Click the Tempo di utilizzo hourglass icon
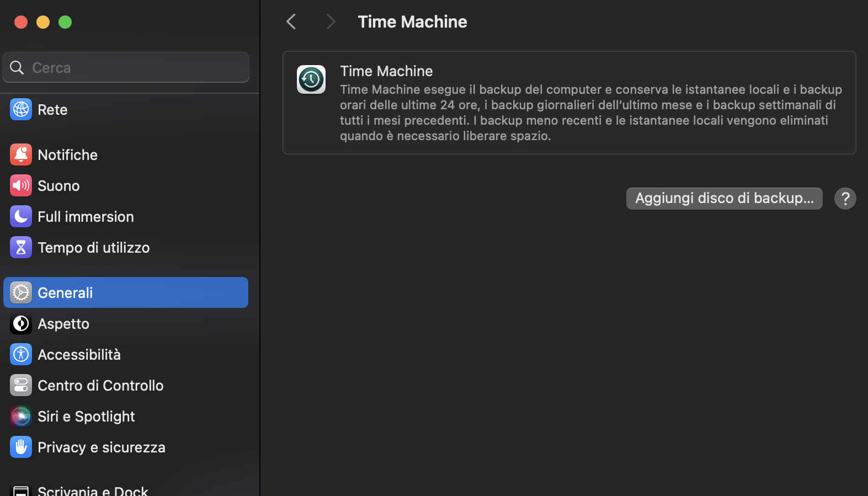 21,247
